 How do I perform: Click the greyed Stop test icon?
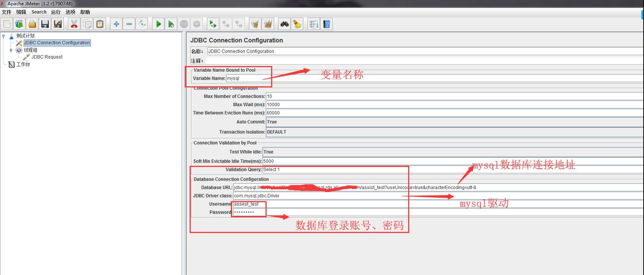(x=184, y=24)
